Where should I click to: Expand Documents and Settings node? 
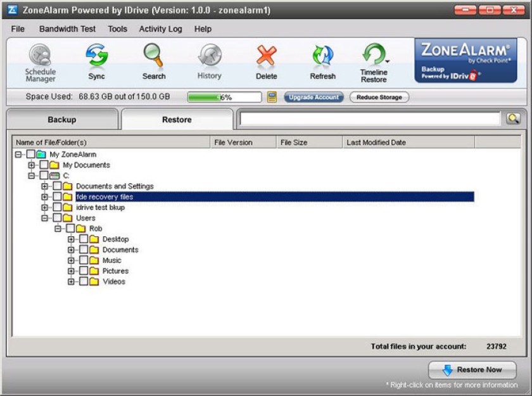[x=45, y=186]
